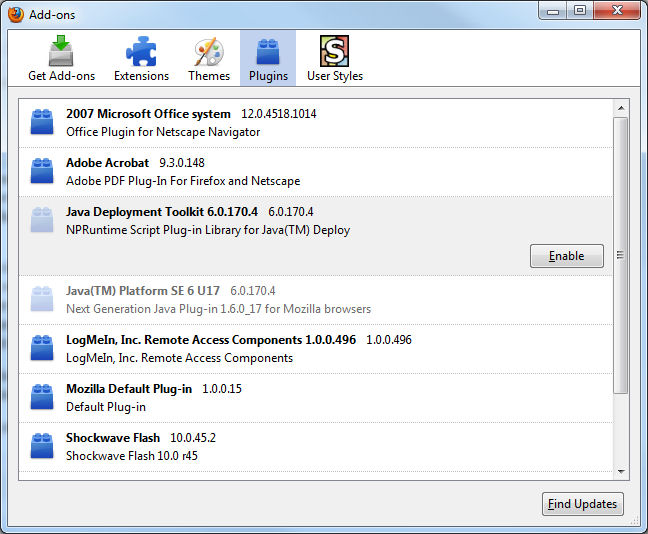The width and height of the screenshot is (648, 534).
Task: Click the Find Updates button
Action: [x=582, y=504]
